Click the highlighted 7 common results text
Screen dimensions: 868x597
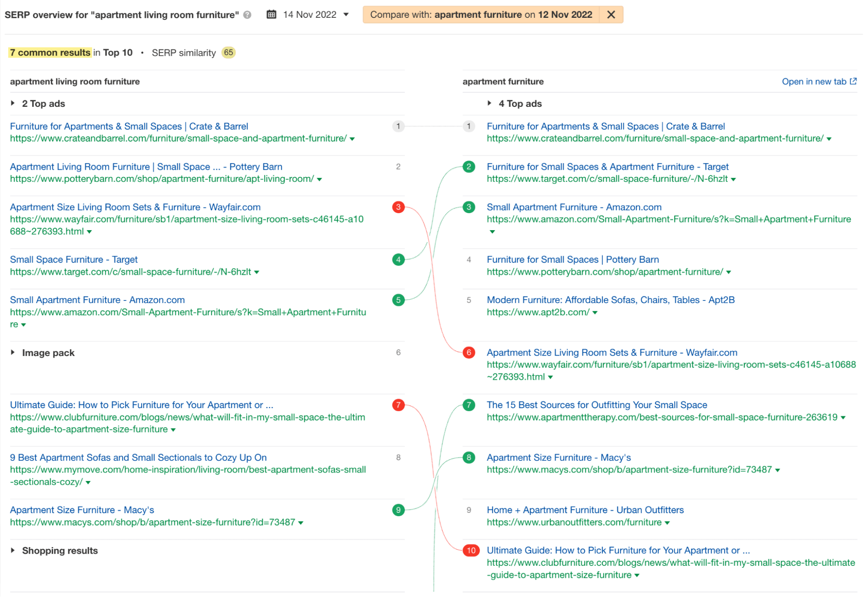point(50,53)
